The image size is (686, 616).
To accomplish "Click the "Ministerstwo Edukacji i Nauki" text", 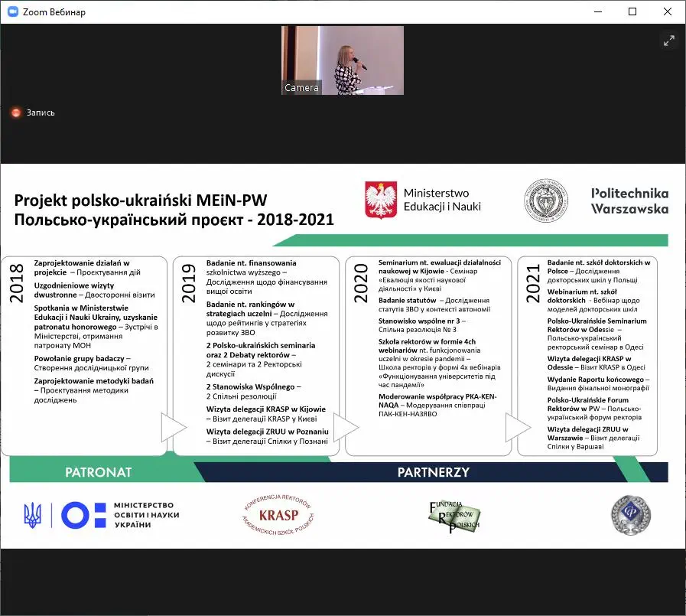I will [442, 200].
